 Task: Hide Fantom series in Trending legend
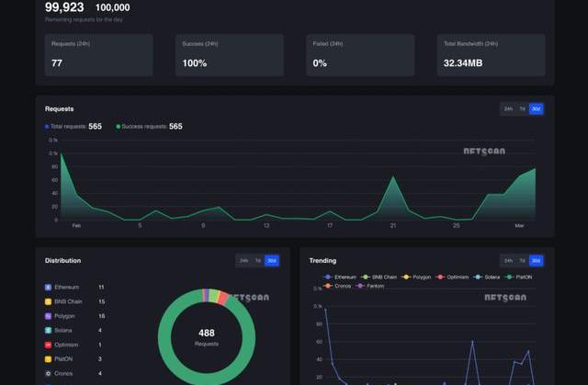(x=367, y=286)
